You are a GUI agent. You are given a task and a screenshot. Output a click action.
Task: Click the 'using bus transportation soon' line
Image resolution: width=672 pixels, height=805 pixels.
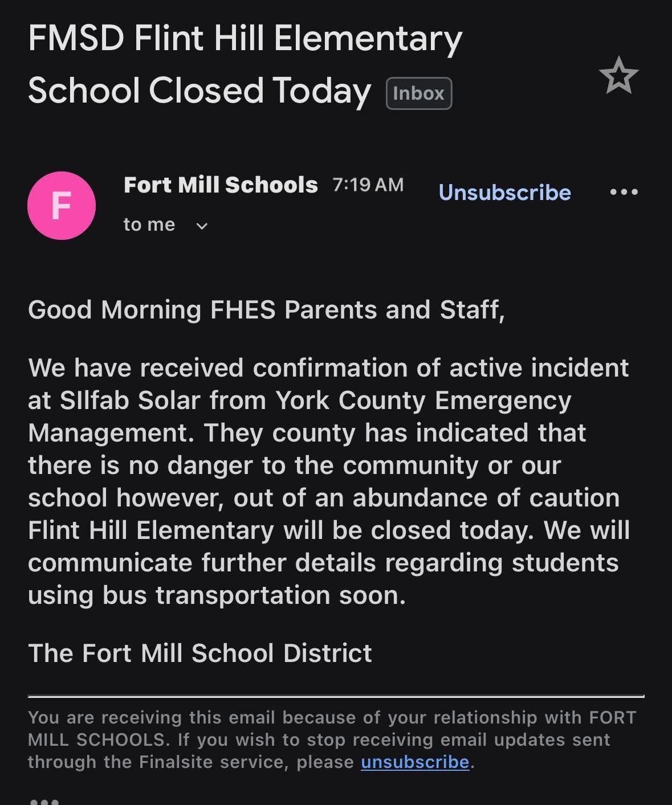(x=217, y=595)
